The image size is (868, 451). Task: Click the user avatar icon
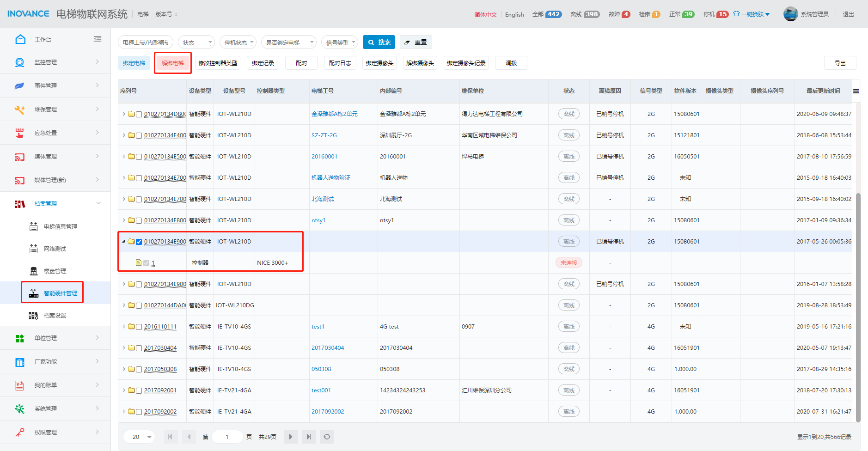point(790,14)
